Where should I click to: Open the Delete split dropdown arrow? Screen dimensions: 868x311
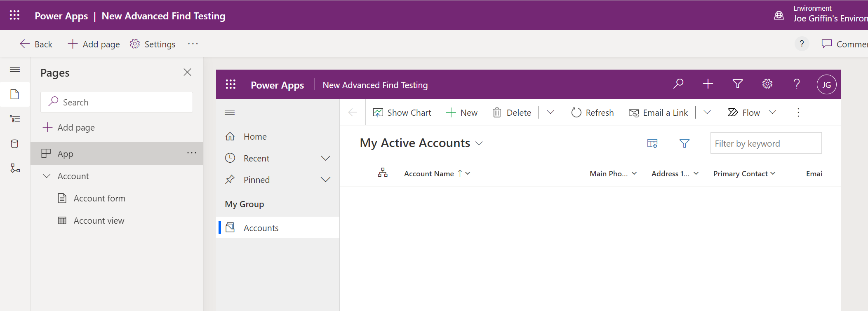click(550, 112)
